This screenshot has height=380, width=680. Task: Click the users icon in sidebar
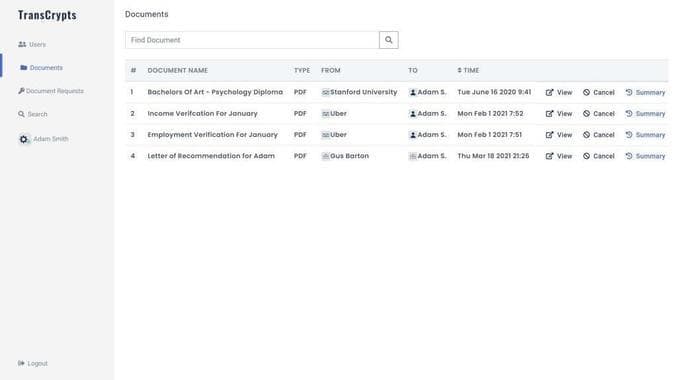click(22, 44)
